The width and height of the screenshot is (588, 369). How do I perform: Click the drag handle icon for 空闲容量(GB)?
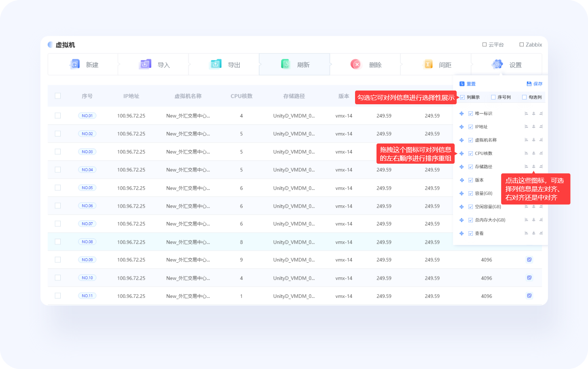pos(461,207)
